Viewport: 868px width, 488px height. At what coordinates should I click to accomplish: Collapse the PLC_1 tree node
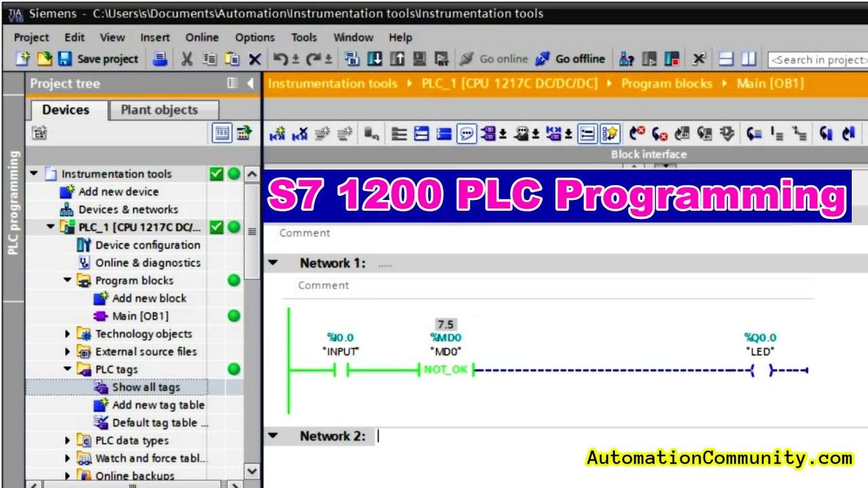(51, 227)
